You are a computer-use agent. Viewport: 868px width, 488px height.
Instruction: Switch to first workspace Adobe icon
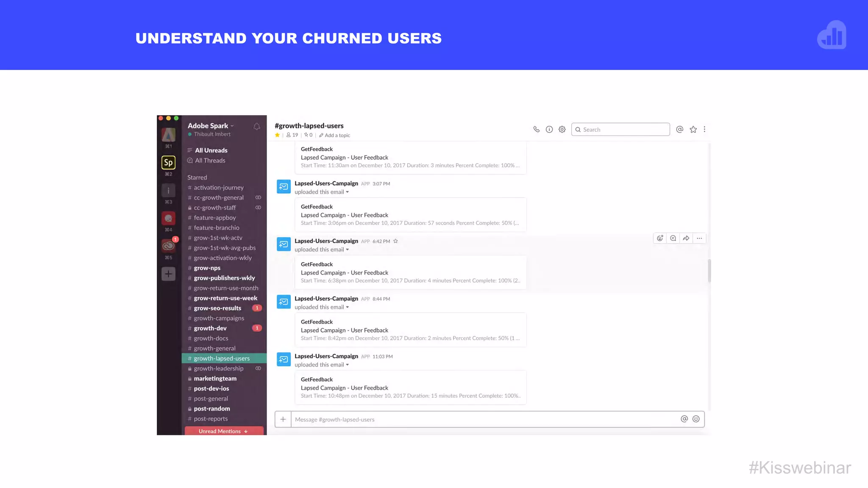click(168, 135)
